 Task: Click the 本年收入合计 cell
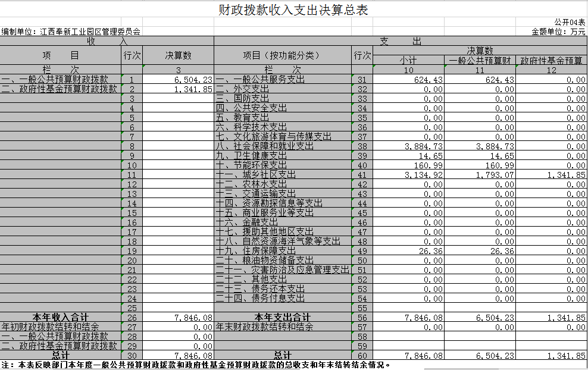point(60,318)
